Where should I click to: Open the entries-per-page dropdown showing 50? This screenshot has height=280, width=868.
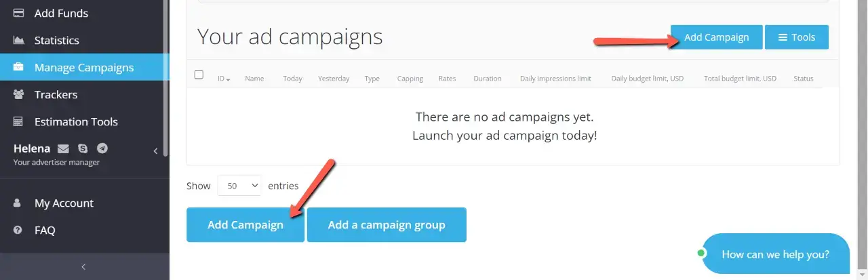[x=239, y=186]
